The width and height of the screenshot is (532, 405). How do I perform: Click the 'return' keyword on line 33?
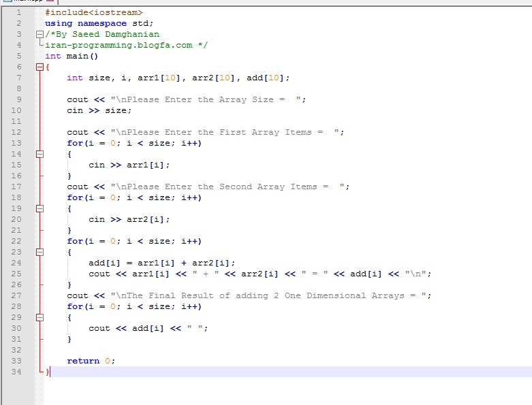click(x=83, y=361)
